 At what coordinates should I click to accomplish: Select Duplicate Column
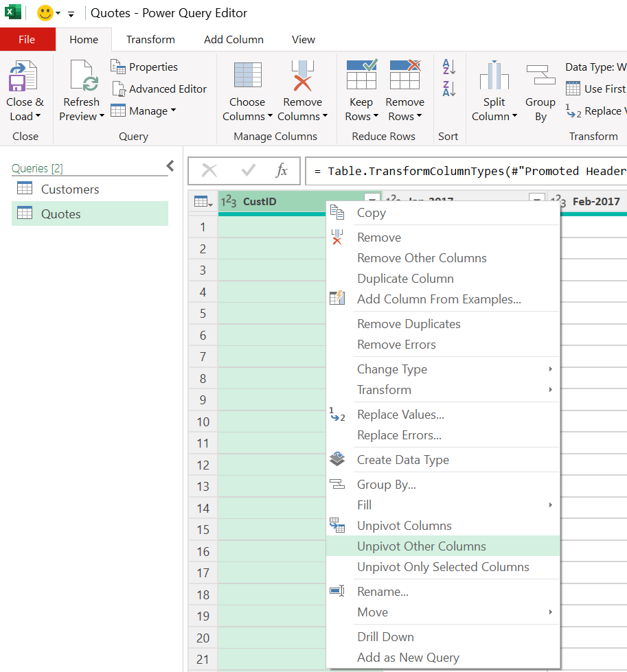(x=443, y=279)
